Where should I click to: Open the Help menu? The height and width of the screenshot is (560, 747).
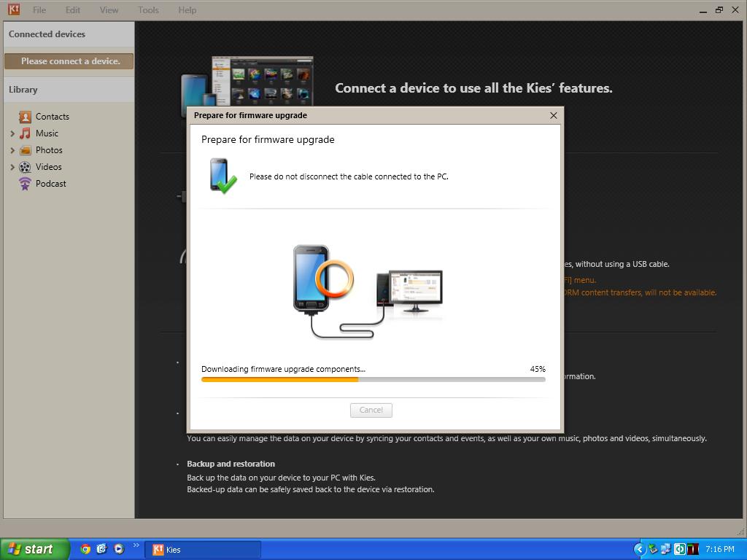pyautogui.click(x=187, y=10)
